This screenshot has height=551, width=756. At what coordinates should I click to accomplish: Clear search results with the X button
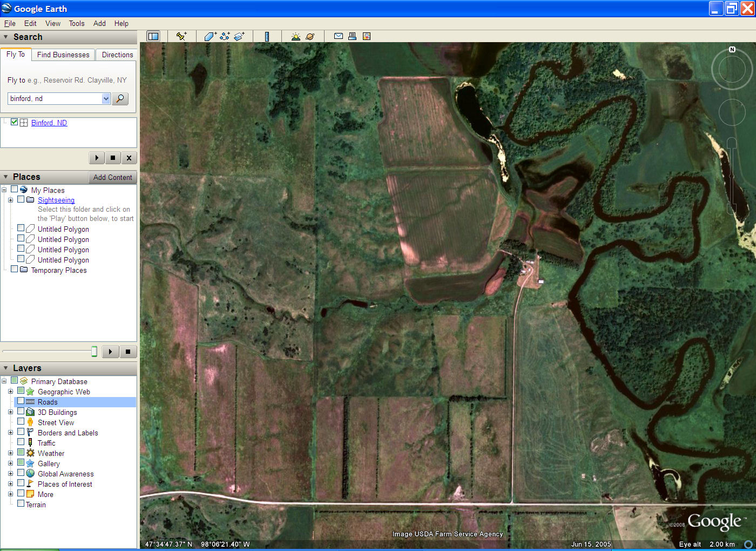[129, 158]
